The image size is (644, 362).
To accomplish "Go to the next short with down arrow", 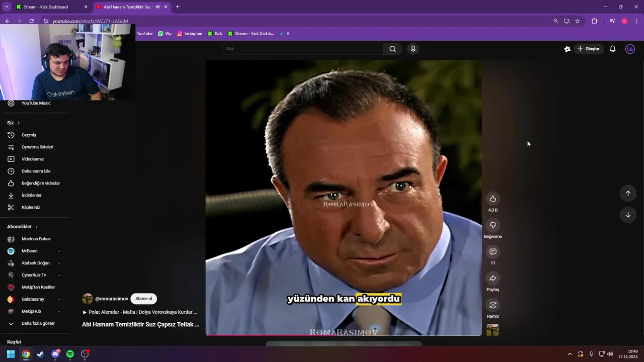I will click(628, 215).
